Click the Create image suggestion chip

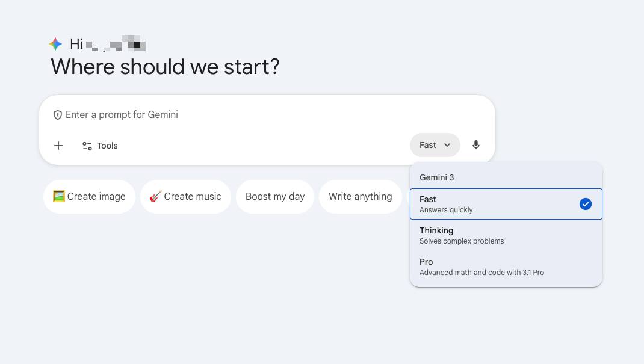tap(89, 196)
